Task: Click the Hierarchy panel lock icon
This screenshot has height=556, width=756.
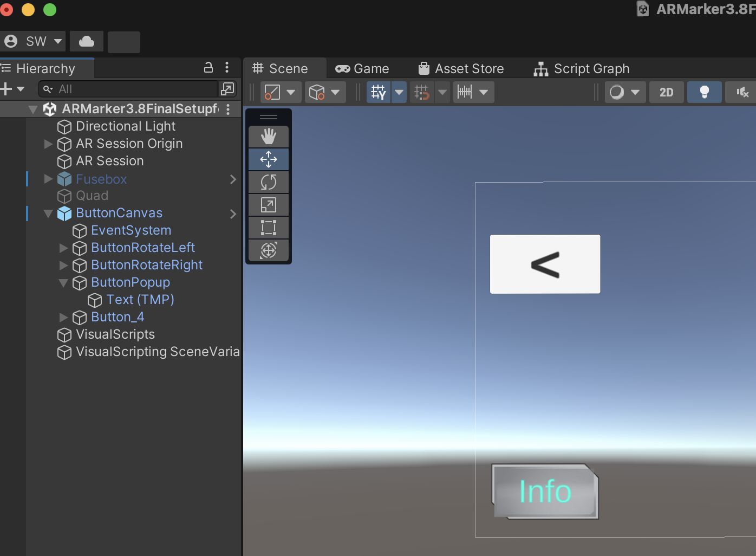Action: 208,68
